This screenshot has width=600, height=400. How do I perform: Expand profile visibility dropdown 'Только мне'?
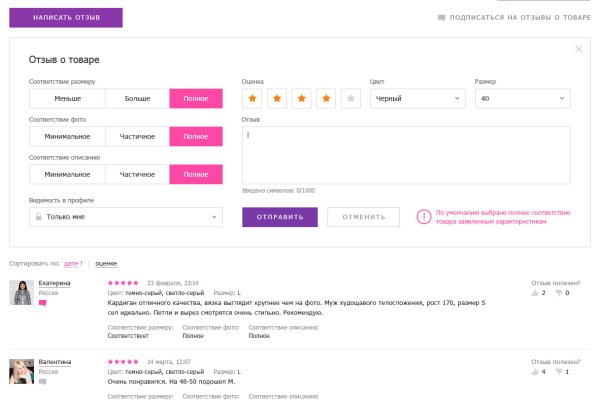pos(126,217)
